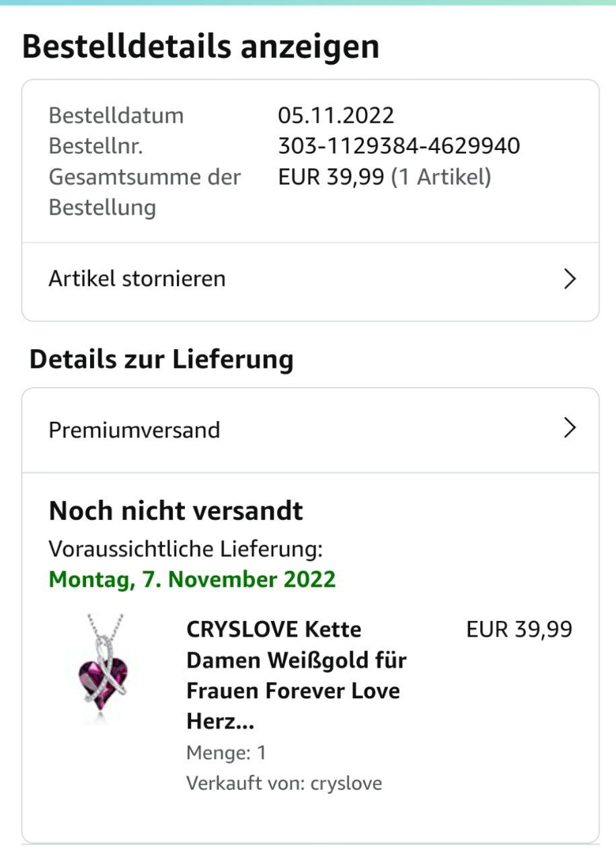This screenshot has height=861, width=616.
Task: Tap the purple heart necklace thumbnail
Action: click(x=104, y=669)
